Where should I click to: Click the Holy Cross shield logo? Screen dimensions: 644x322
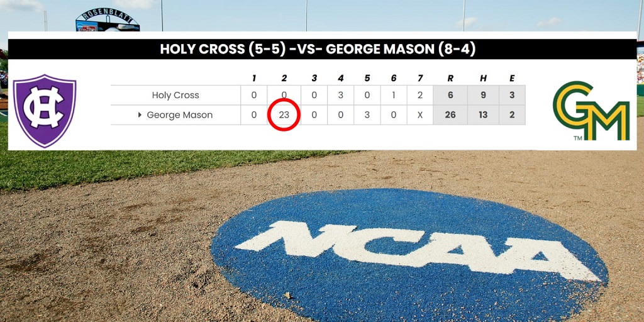(45, 111)
